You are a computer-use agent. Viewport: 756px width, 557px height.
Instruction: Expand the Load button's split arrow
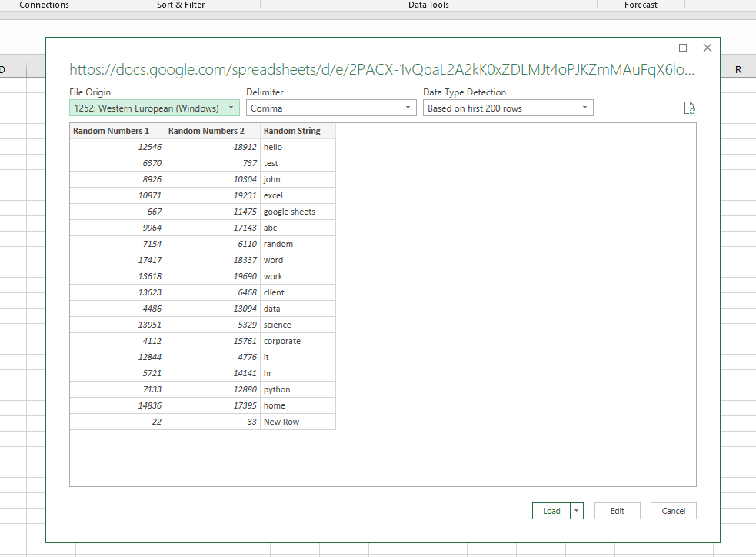[576, 510]
